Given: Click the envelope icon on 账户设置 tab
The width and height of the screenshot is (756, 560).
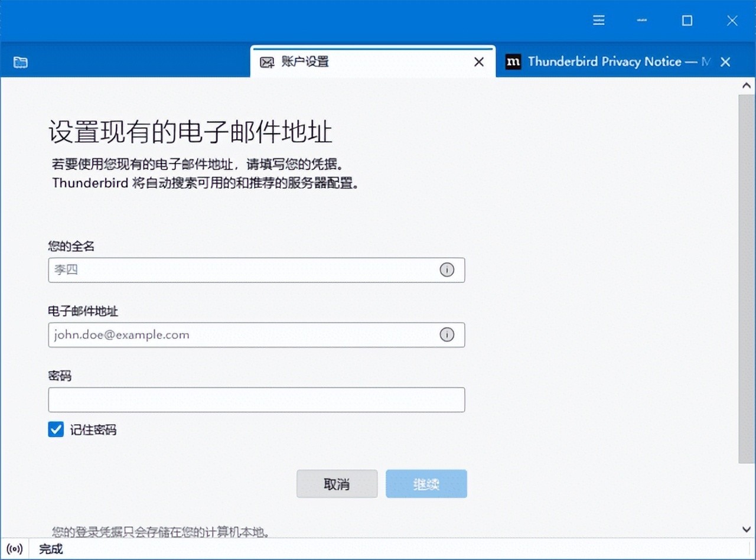Looking at the screenshot, I should tap(268, 62).
